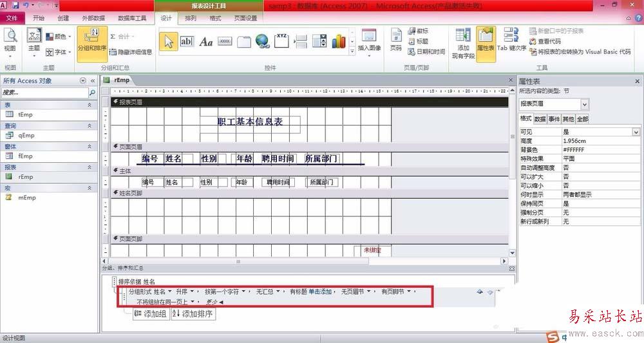644x343 pixels.
Task: Switch to the 创建 ribbon tab
Action: (x=63, y=18)
